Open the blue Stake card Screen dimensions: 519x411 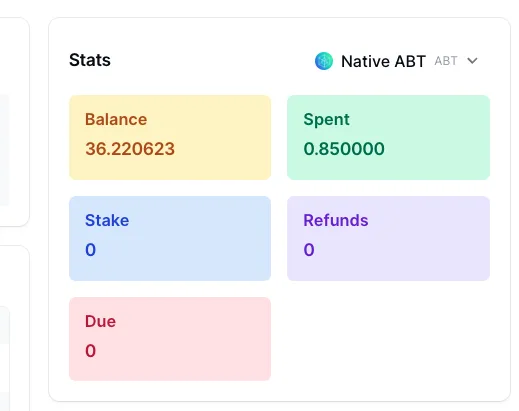(x=170, y=238)
